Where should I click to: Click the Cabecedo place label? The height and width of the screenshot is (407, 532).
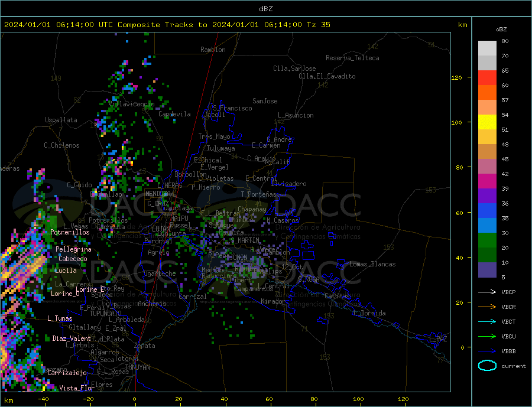coord(73,259)
